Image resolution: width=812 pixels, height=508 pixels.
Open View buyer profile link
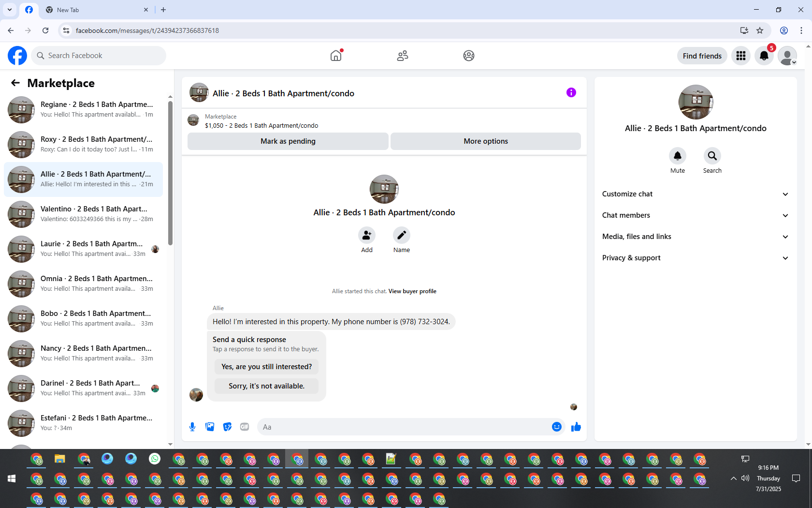(x=412, y=291)
